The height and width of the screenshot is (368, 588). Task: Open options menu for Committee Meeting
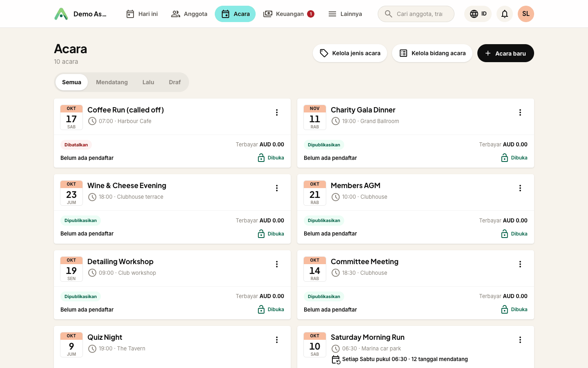[x=520, y=264]
